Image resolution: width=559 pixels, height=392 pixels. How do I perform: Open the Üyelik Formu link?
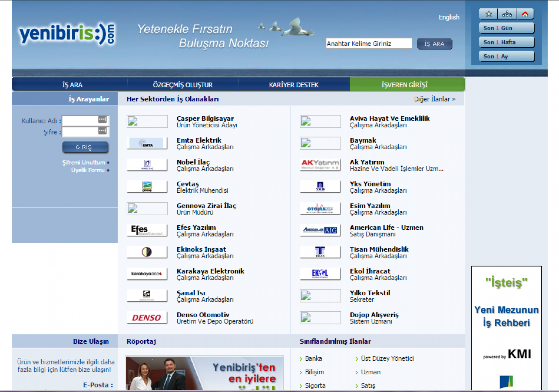click(88, 170)
